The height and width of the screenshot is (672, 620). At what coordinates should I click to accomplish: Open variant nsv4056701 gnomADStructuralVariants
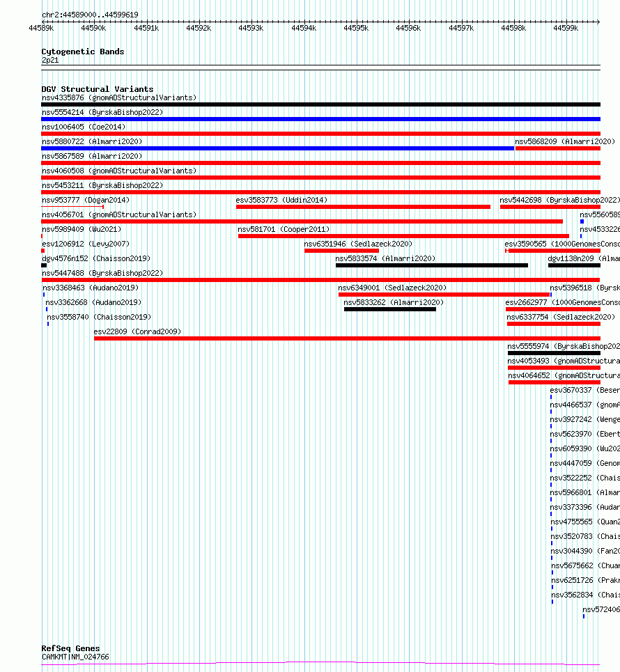click(119, 214)
